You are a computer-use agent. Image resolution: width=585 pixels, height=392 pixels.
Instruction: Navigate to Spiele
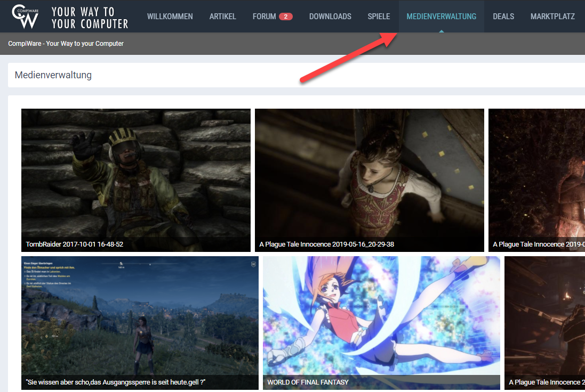pos(379,17)
